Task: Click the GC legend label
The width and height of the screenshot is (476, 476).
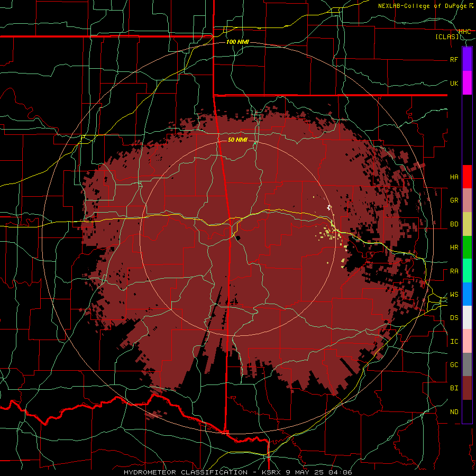Action: pyautogui.click(x=454, y=365)
